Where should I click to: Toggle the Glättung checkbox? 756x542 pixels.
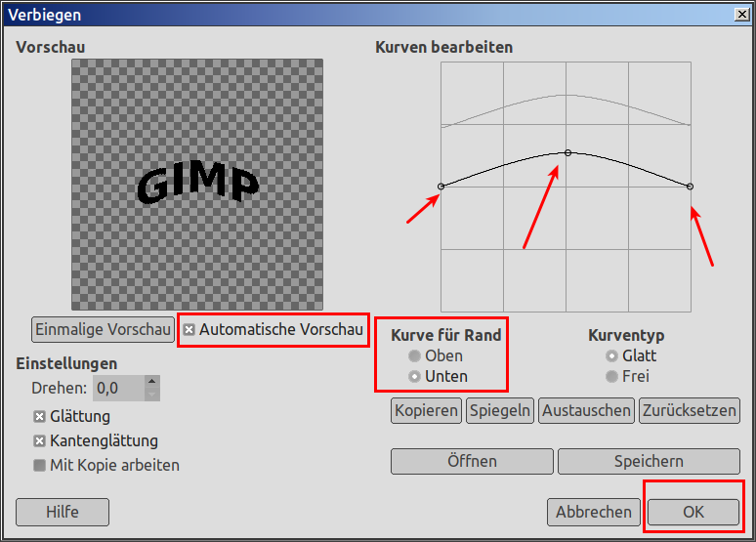coord(39,417)
